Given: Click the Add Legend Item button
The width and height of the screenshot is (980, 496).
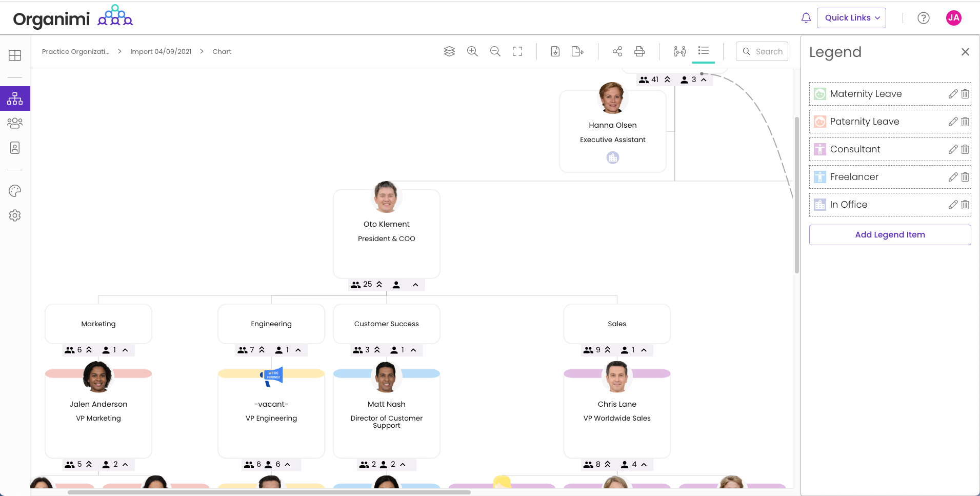Looking at the screenshot, I should click(x=890, y=234).
